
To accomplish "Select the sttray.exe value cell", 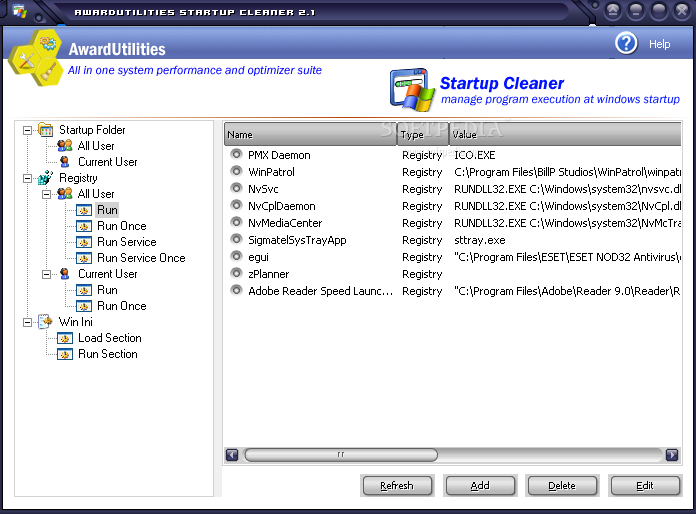I will coord(480,240).
